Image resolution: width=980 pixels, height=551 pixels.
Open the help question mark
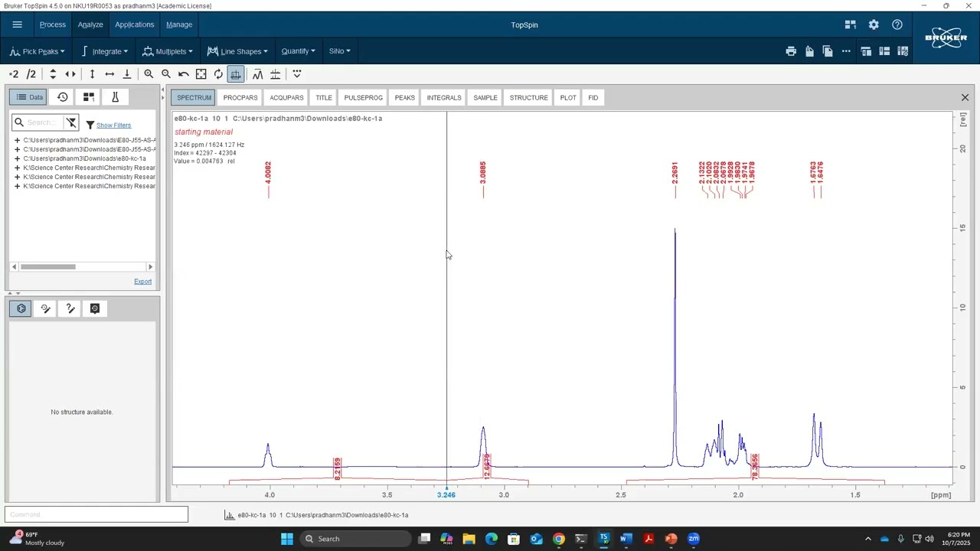pyautogui.click(x=897, y=24)
